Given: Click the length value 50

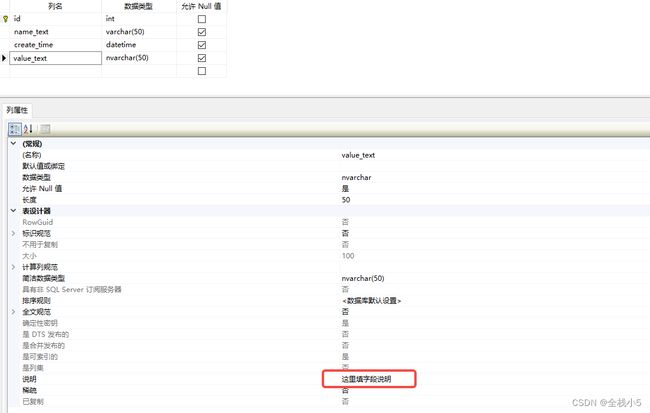Looking at the screenshot, I should [346, 200].
